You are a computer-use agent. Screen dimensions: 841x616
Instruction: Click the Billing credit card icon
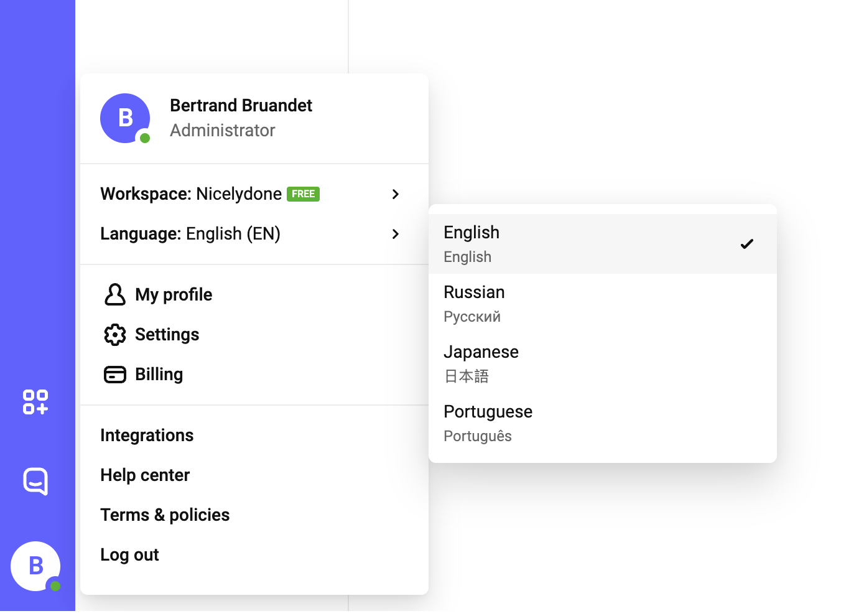(x=115, y=375)
